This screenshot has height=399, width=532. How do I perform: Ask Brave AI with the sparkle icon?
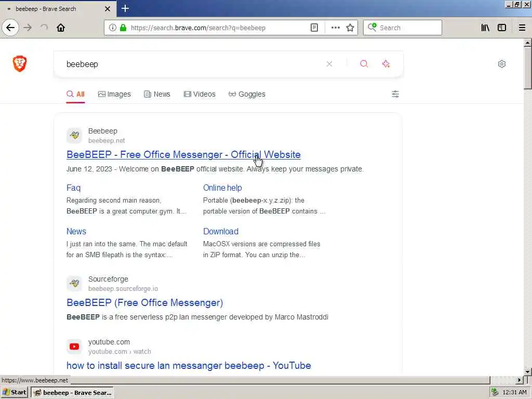coord(386,64)
